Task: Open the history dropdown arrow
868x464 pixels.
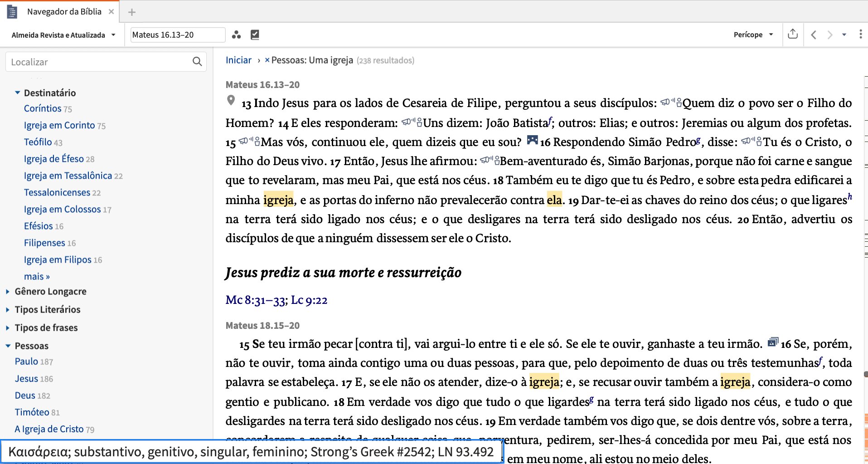Action: point(844,35)
